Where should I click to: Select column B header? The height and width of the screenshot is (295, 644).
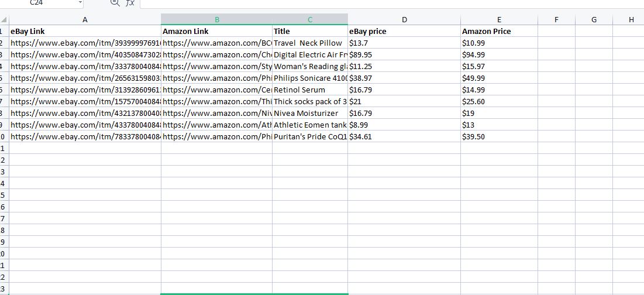tap(216, 19)
